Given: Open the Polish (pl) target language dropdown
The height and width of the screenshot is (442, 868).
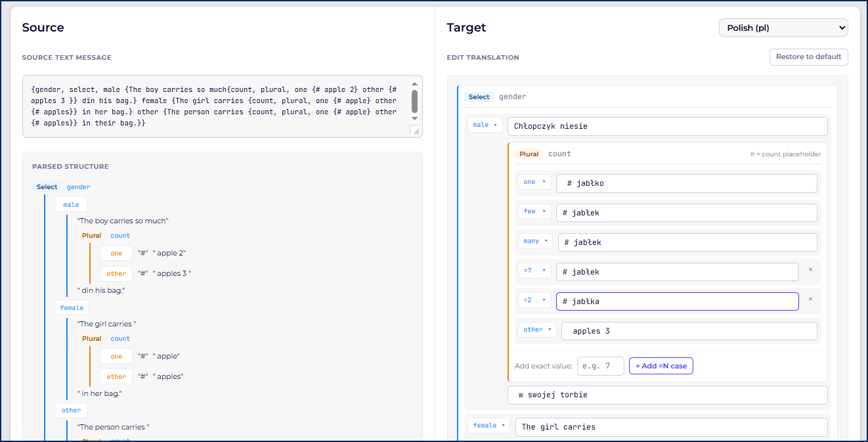Looking at the screenshot, I should (x=783, y=28).
